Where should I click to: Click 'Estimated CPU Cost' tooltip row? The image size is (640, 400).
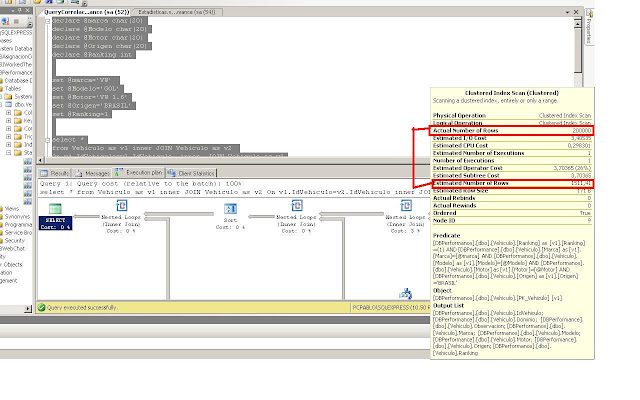pos(512,146)
